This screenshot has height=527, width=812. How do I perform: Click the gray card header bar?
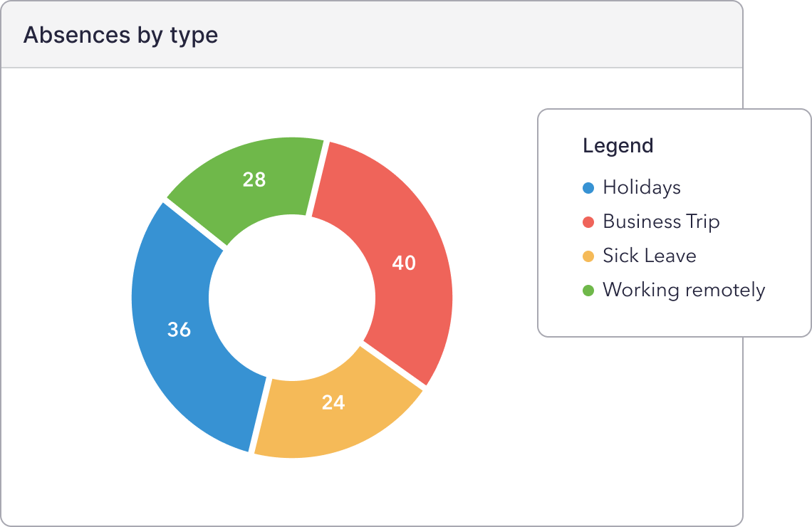[463, 35]
